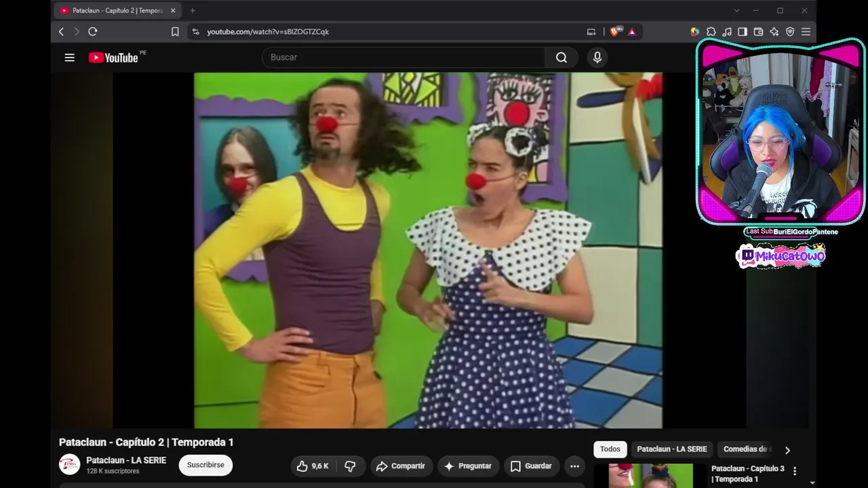Dislike the video
Viewport: 868px width, 488px height.
(350, 466)
